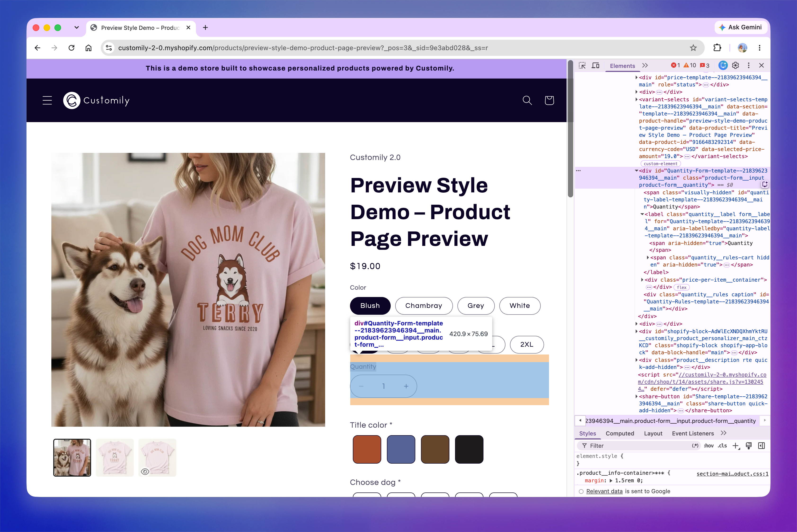
Task: Select the Blush color option
Action: [x=370, y=306]
